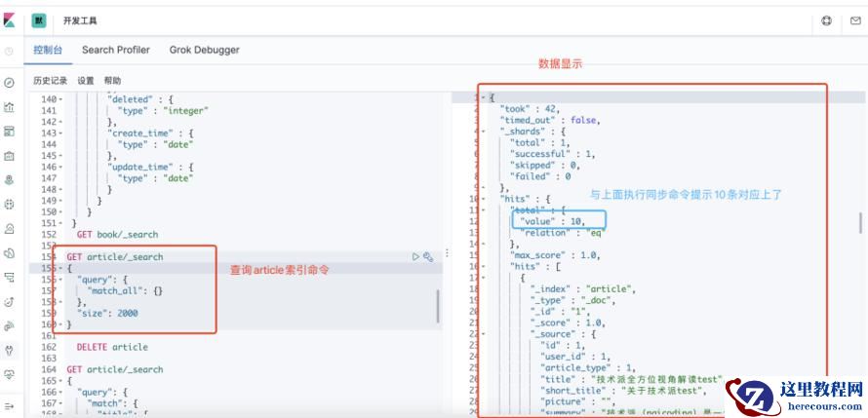Open Canvas in sidebar
The width and height of the screenshot is (868, 418).
click(x=9, y=156)
